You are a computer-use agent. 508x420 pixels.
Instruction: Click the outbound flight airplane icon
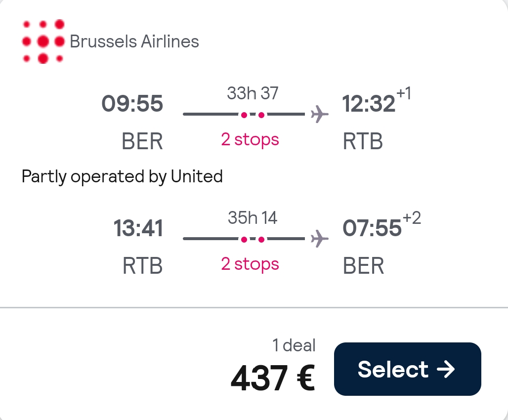pos(319,114)
